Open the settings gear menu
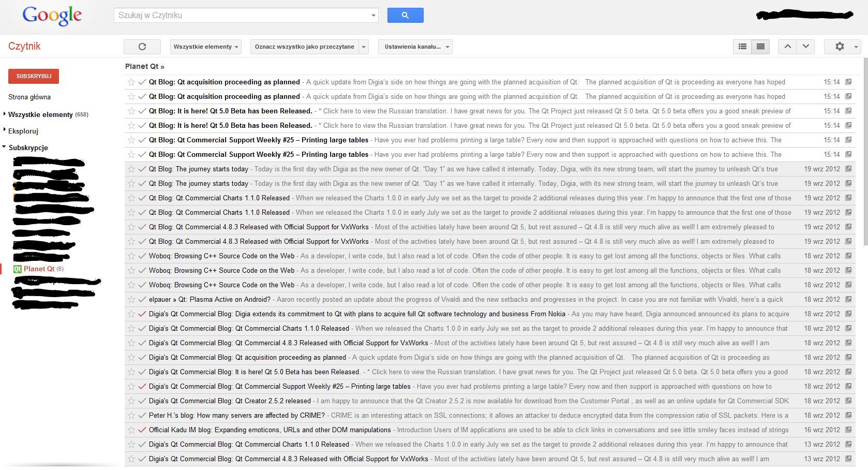Screen dimensions: 868x470 pos(842,47)
